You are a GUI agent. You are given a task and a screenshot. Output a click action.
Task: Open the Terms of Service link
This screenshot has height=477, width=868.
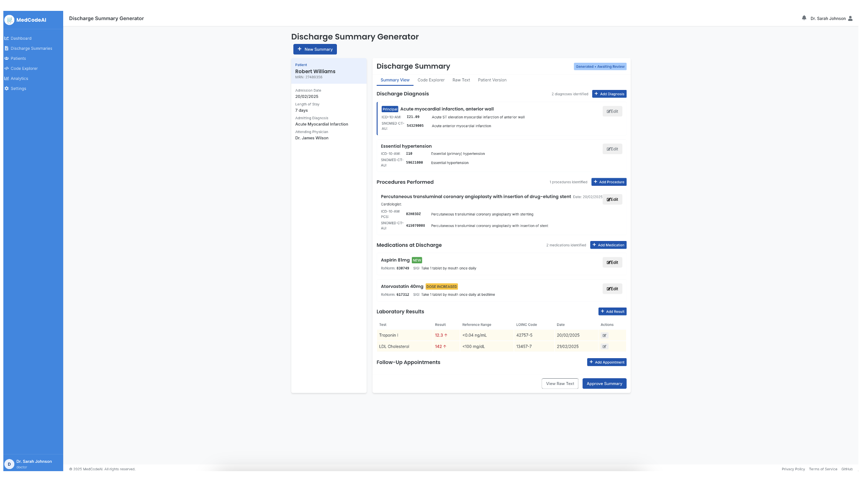[x=823, y=469]
